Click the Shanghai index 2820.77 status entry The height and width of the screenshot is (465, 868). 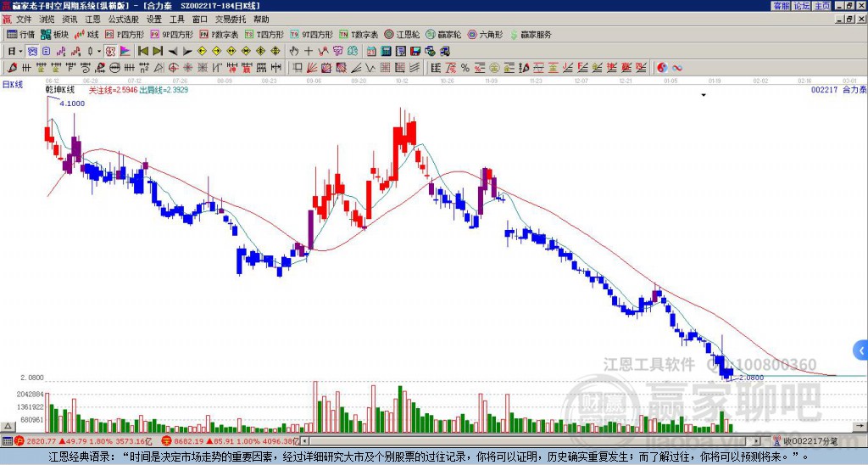click(x=83, y=441)
